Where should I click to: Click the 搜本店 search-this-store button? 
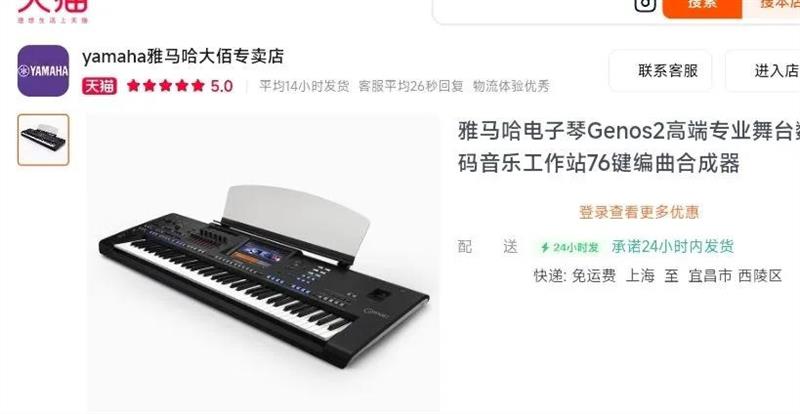pyautogui.click(x=771, y=7)
